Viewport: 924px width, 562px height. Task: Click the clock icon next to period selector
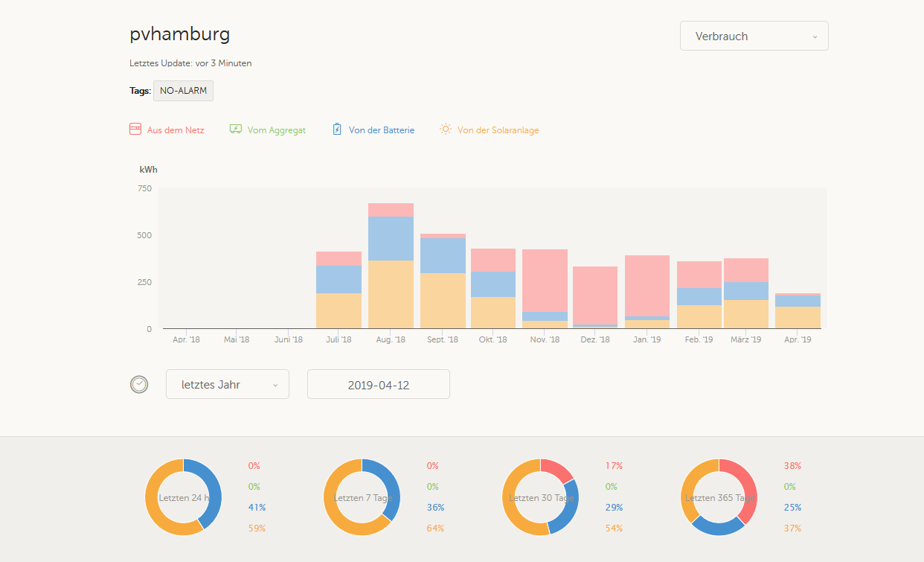click(x=139, y=385)
